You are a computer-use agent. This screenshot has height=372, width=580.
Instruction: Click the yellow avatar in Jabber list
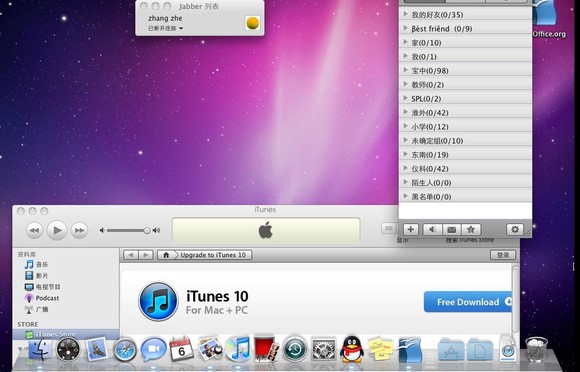pos(253,23)
